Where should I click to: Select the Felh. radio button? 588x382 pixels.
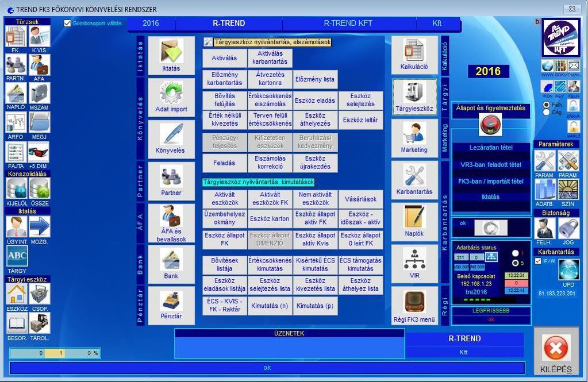tap(547, 105)
